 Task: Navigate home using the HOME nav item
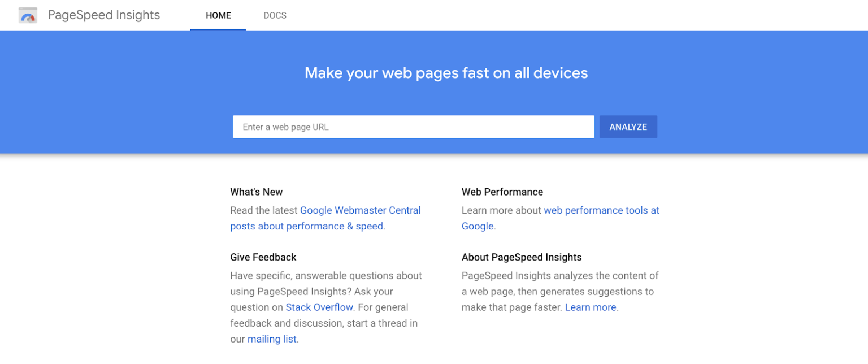(218, 15)
